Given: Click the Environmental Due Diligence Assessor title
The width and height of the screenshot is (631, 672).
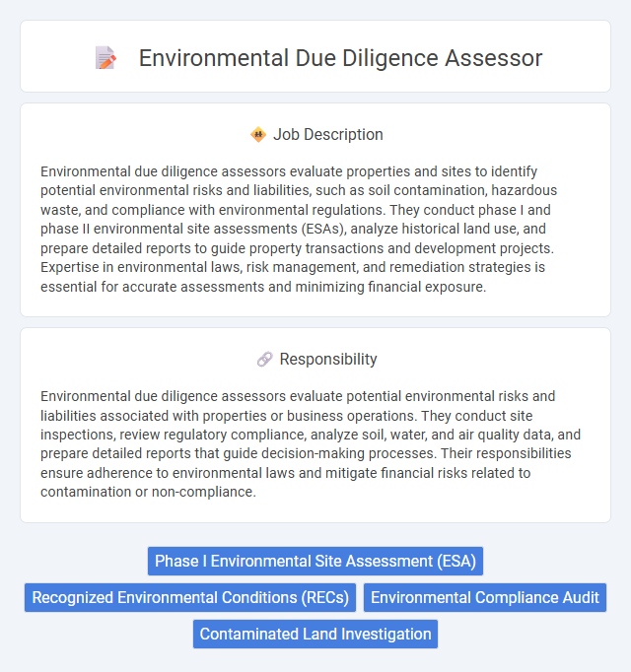Looking at the screenshot, I should [340, 58].
